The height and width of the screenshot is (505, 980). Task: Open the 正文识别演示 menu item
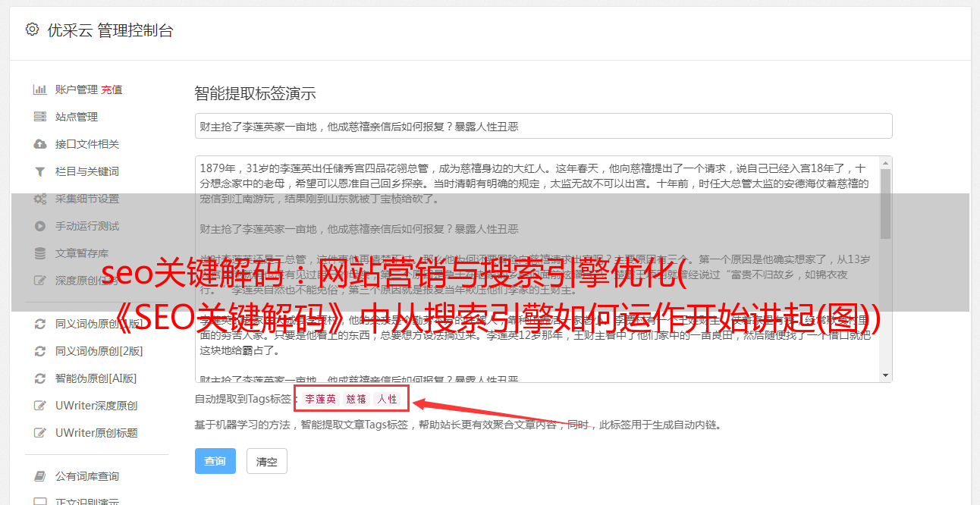87,501
